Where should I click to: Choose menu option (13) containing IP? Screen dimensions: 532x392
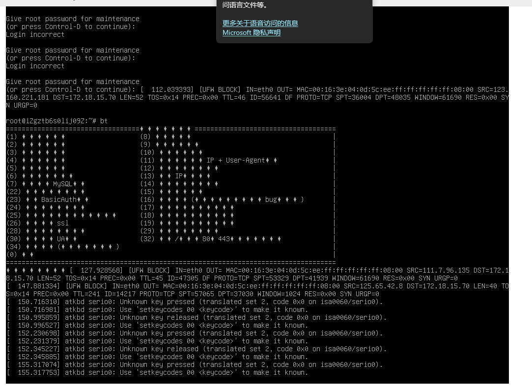pos(175,176)
